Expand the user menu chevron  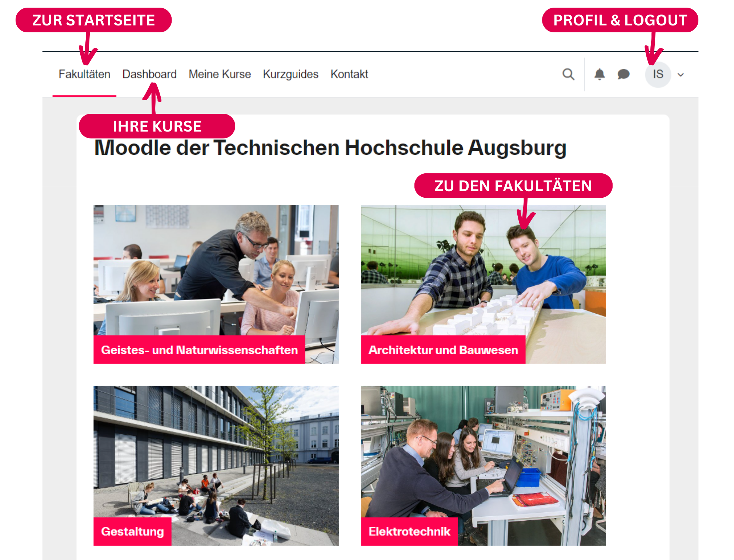(681, 75)
